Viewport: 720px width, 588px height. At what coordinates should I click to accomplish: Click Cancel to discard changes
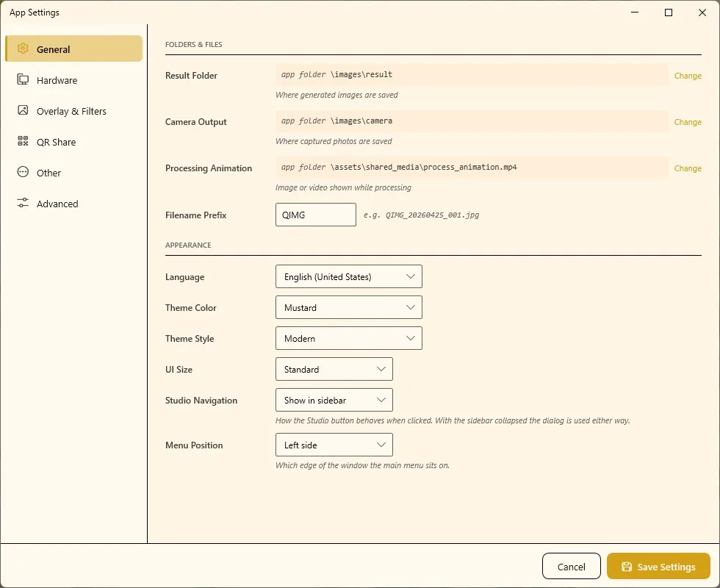tap(572, 567)
